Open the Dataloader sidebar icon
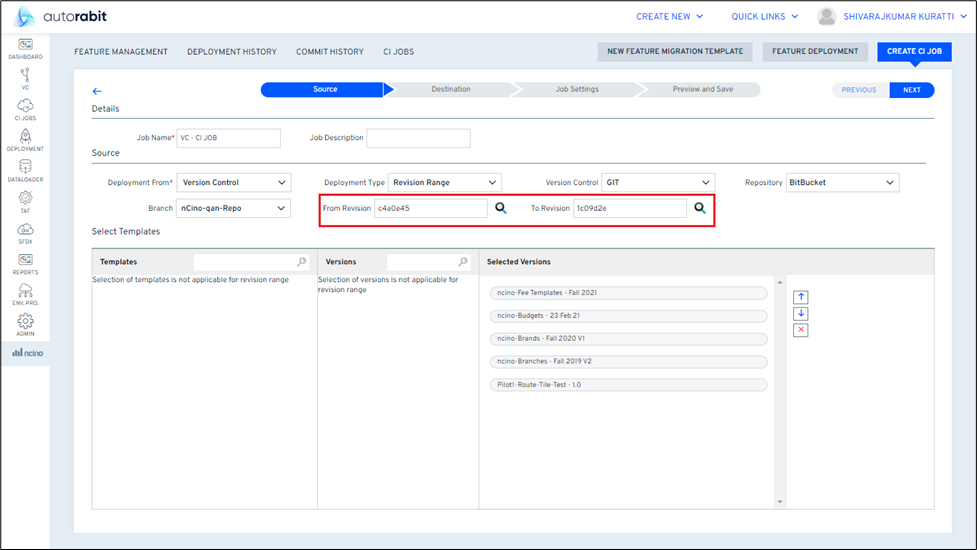This screenshot has width=977, height=550. click(x=25, y=170)
